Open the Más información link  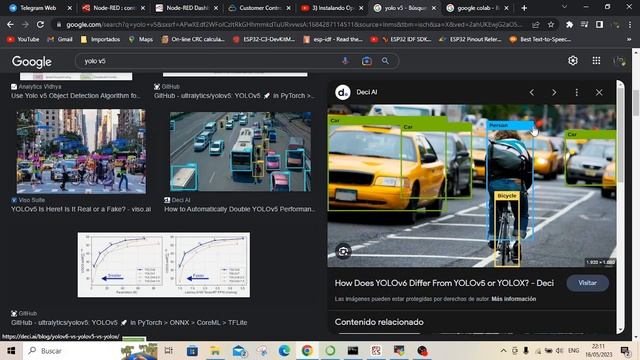(x=513, y=299)
